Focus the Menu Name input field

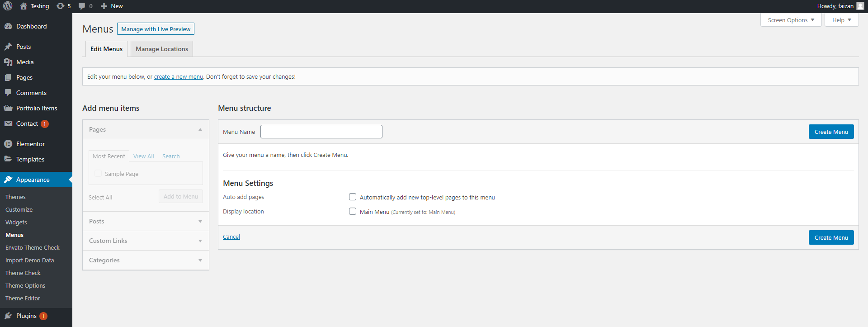(x=321, y=132)
